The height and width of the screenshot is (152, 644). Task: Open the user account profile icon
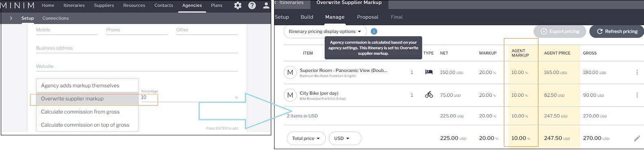point(266,5)
